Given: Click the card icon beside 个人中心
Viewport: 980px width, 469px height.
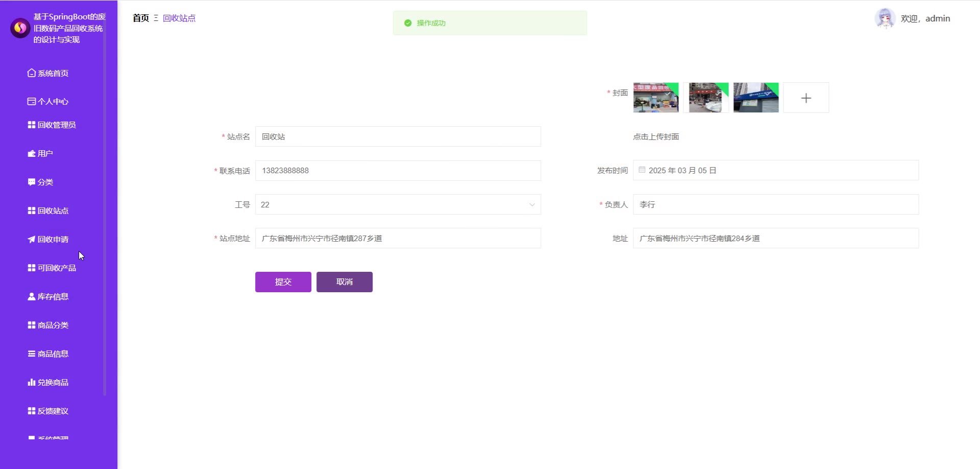Looking at the screenshot, I should (32, 101).
